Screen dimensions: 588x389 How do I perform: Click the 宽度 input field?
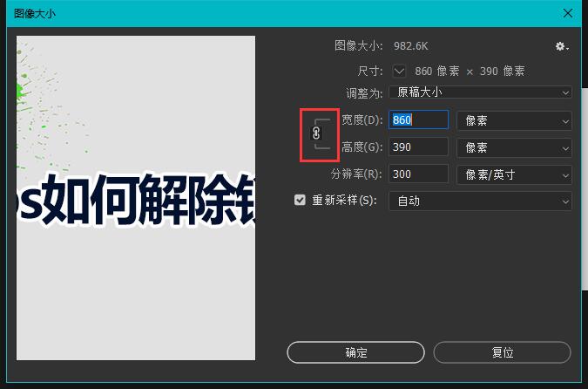pos(418,119)
